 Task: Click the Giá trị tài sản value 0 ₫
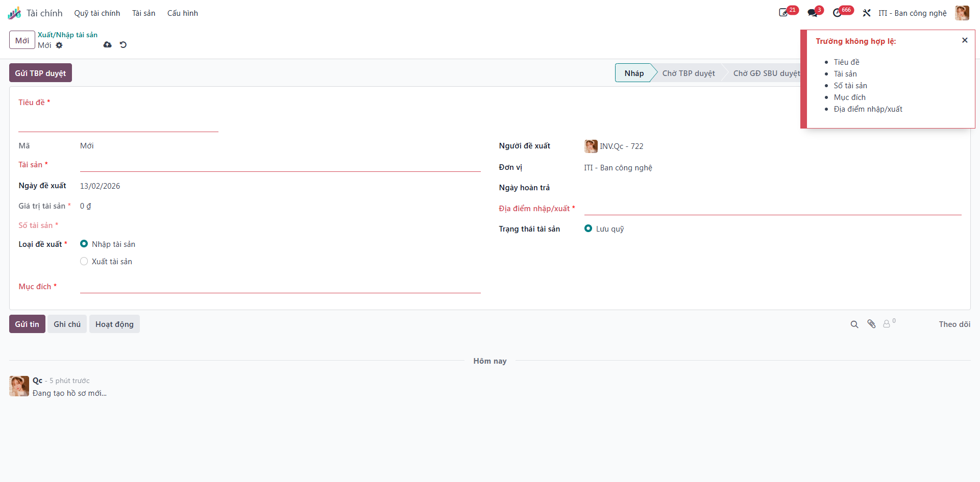pos(85,206)
